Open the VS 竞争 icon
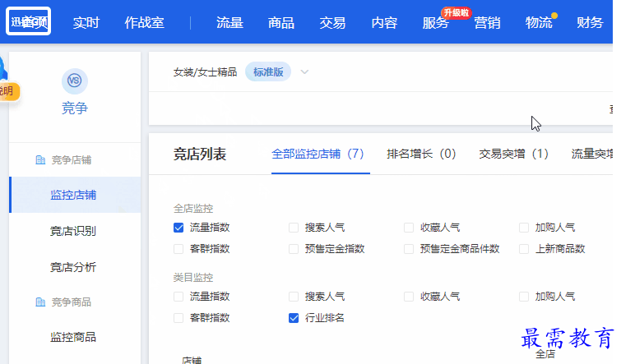This screenshot has width=621, height=364. click(75, 81)
